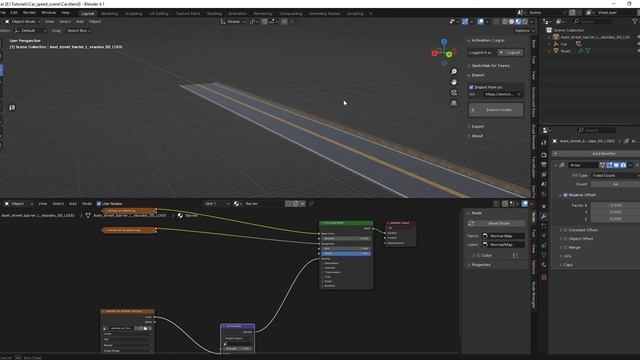
Task: Select material preview shading mode icon
Action: click(x=518, y=22)
